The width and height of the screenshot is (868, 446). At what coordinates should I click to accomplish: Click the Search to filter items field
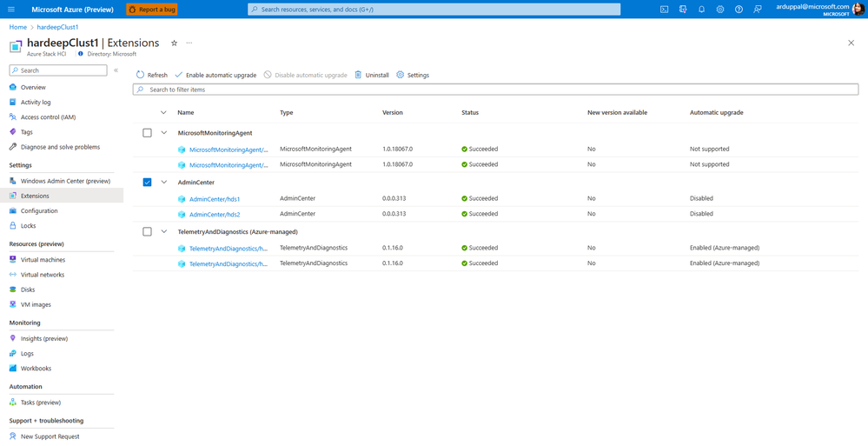495,90
